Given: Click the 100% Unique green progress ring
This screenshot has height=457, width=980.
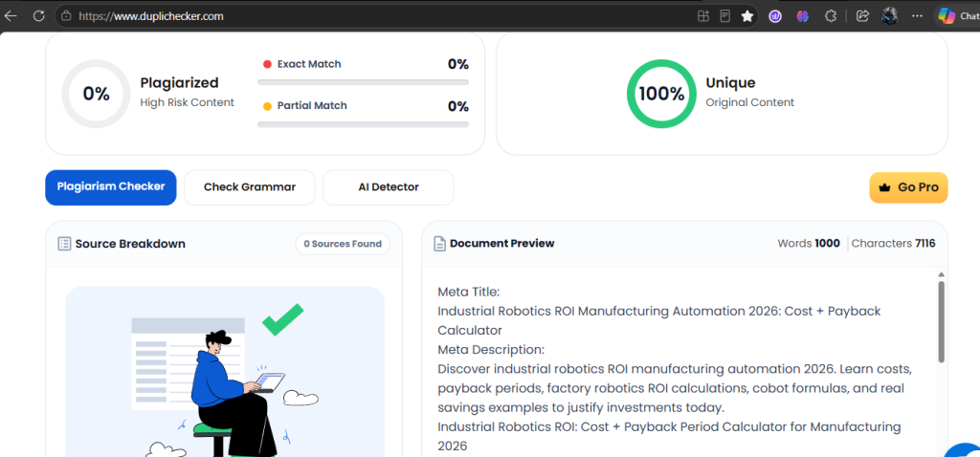Looking at the screenshot, I should [x=661, y=94].
